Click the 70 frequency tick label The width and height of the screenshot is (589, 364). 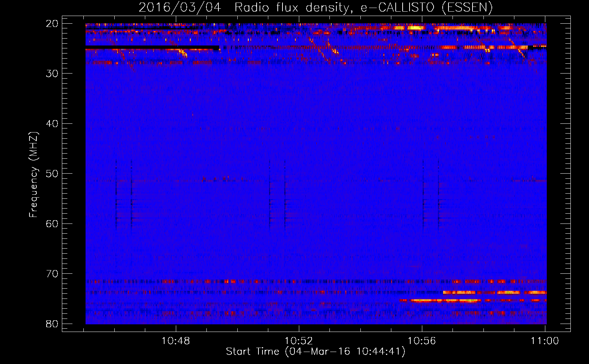point(52,274)
